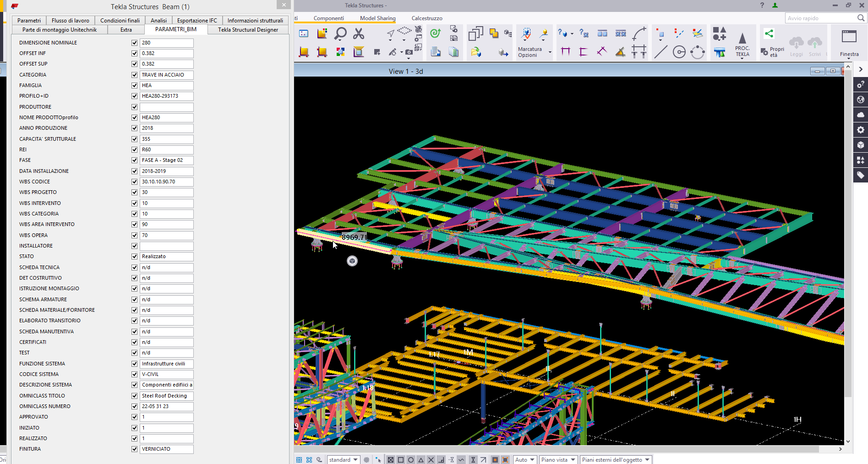This screenshot has height=464, width=868.
Task: Edit the FASE value field
Action: pos(167,160)
